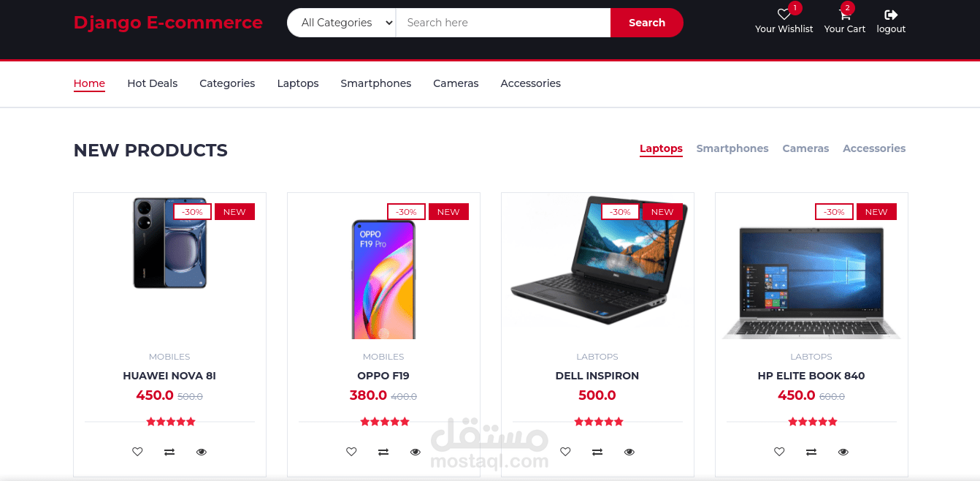Focus the Search here input field

point(503,23)
